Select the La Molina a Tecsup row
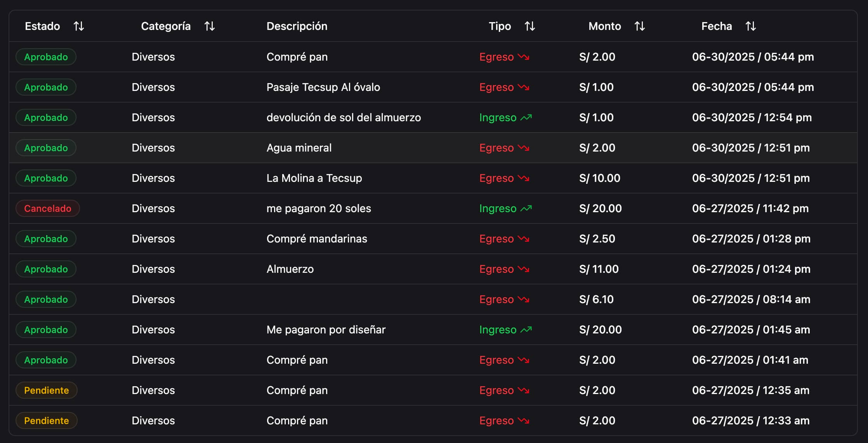This screenshot has height=443, width=868. coord(314,178)
